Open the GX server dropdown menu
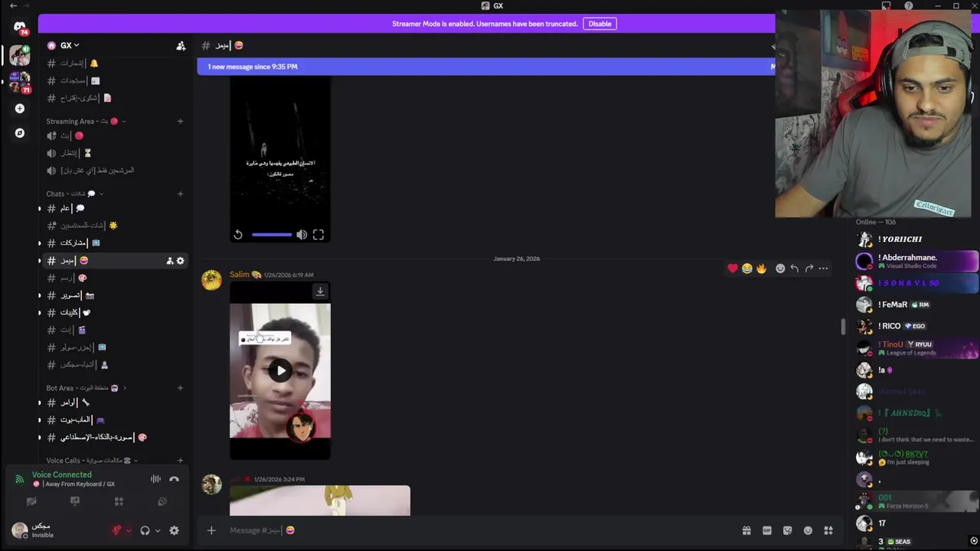The image size is (980, 551). coord(70,46)
